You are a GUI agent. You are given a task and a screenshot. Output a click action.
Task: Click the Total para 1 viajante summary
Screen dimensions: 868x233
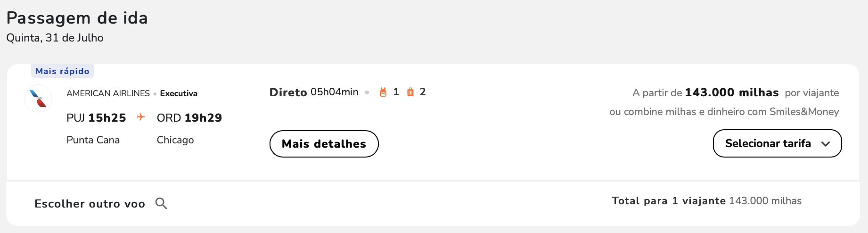click(706, 201)
